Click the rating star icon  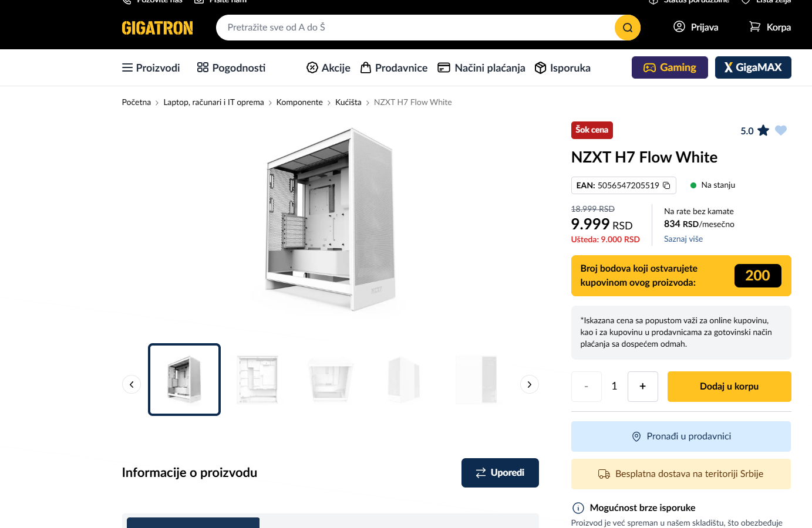[763, 130]
